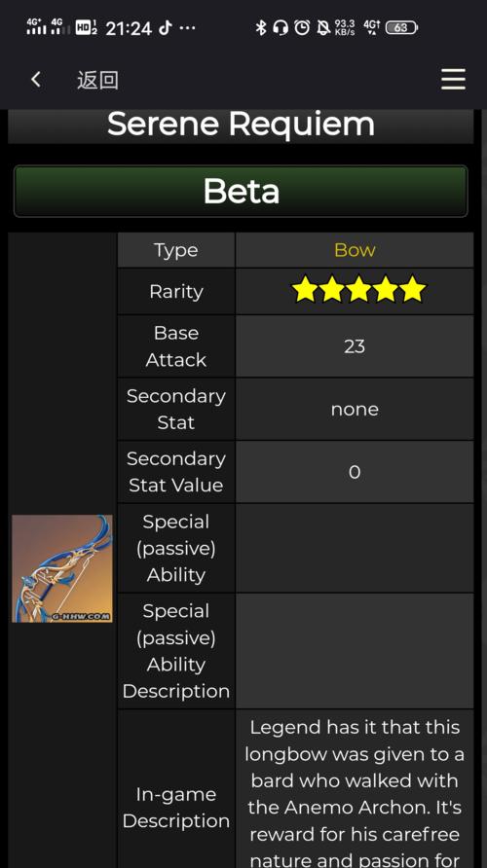The width and height of the screenshot is (487, 868).
Task: Open the Serene Requiem bow thumbnail
Action: pos(62,568)
